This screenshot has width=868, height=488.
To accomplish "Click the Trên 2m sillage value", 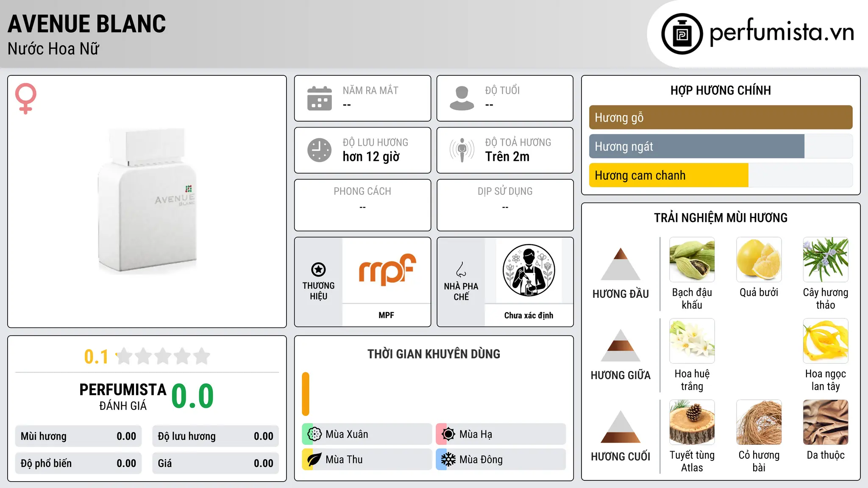I will [x=507, y=157].
